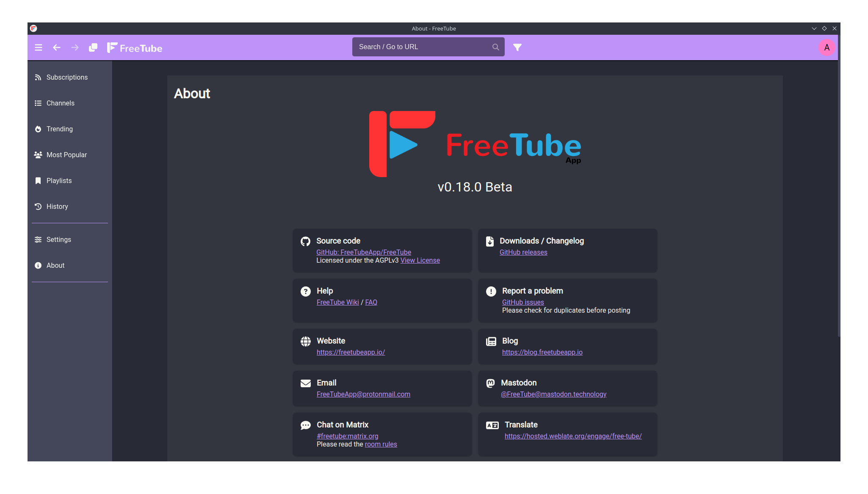This screenshot has height=494, width=868.
Task: Click the Most Popular people icon
Action: (38, 155)
